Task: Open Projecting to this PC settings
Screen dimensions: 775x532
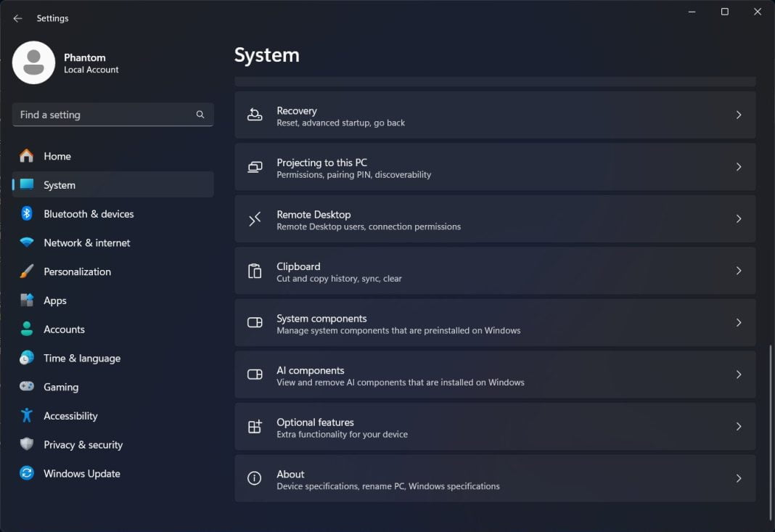Action: pos(495,166)
